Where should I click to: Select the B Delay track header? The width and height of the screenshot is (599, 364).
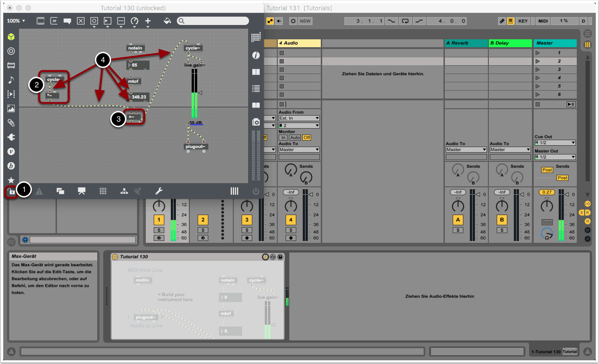point(510,43)
